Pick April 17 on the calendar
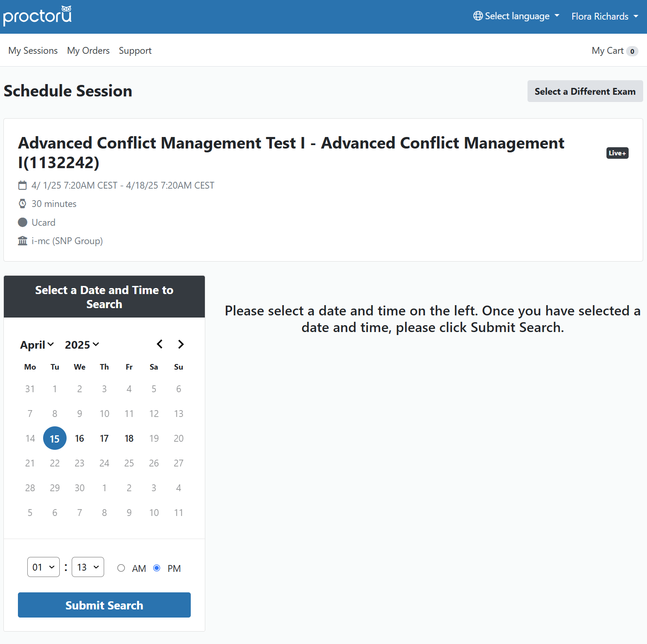This screenshot has height=644, width=647. pos(104,438)
